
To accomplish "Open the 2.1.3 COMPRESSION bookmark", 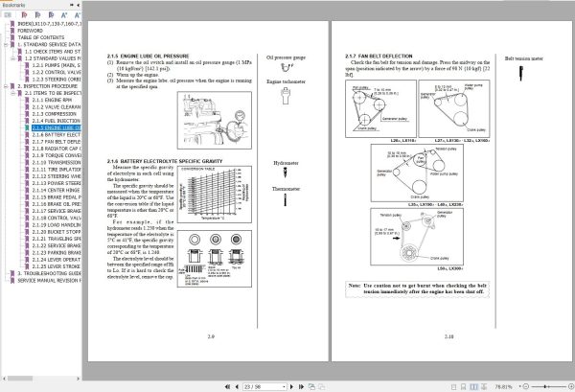I will tap(55, 114).
